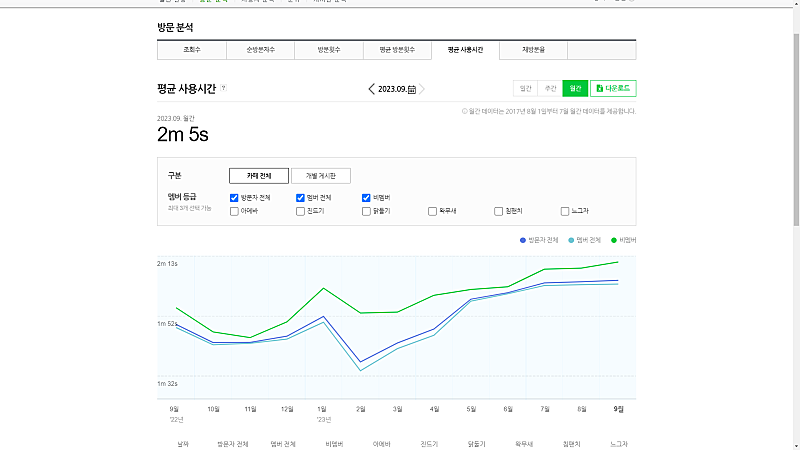The width and height of the screenshot is (800, 450).
Task: Switch to the 조회수 tab
Action: [x=192, y=49]
